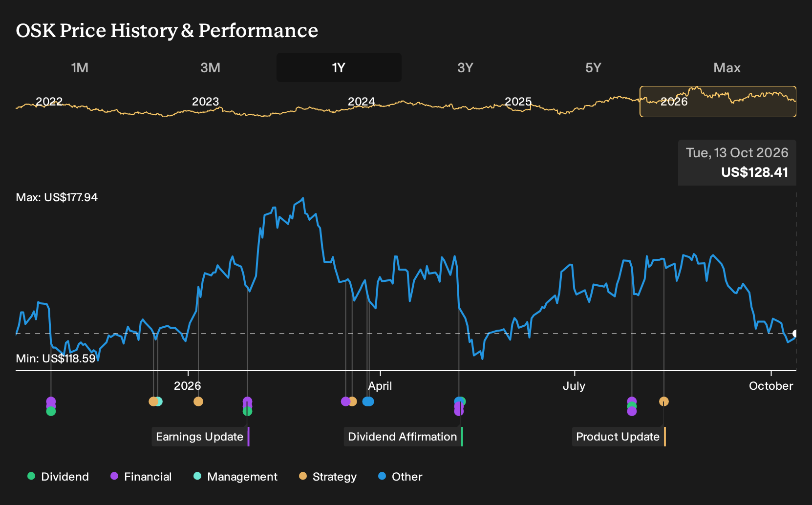This screenshot has height=505, width=812.
Task: Click the orange Strategy marker just left of April
Action: (352, 401)
